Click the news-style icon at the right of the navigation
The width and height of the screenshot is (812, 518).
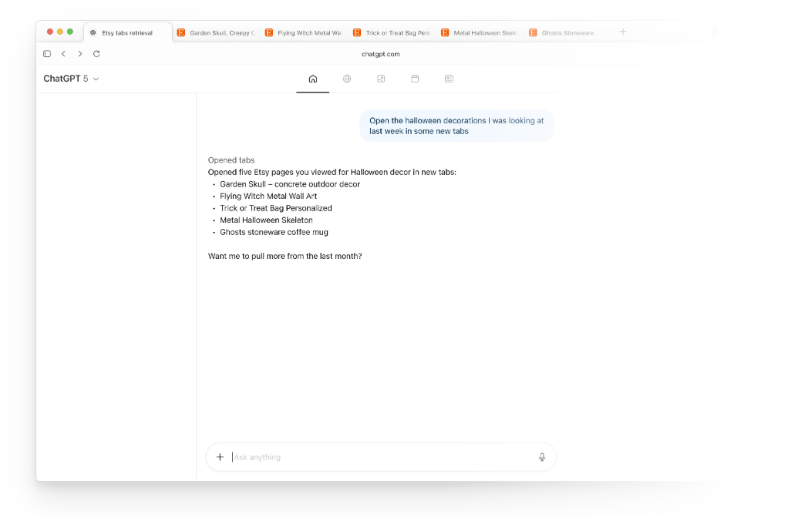(x=449, y=79)
